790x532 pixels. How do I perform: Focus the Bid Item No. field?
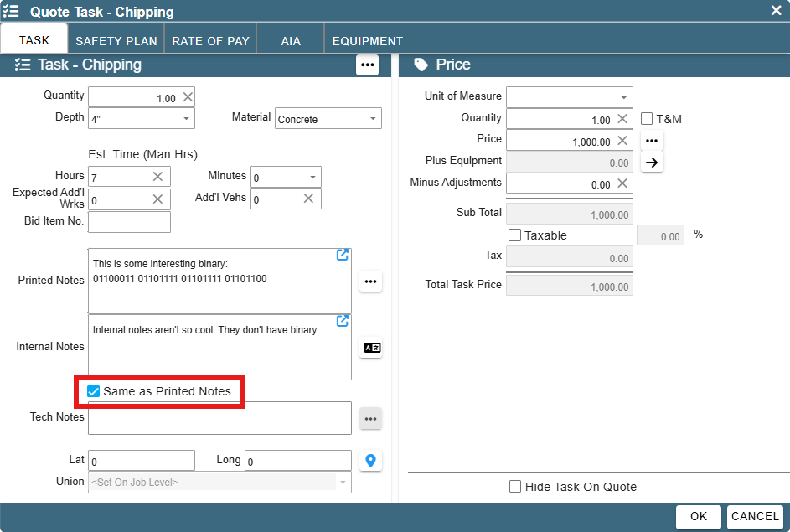130,222
